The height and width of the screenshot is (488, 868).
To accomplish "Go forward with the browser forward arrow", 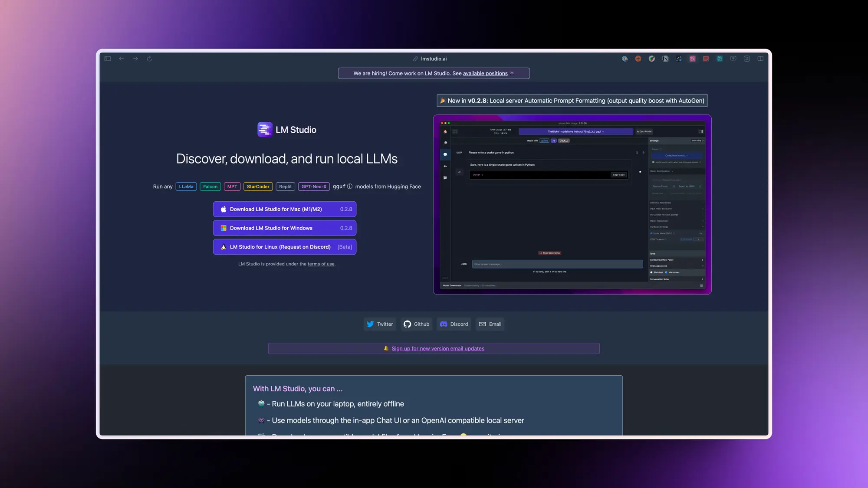I will click(135, 59).
